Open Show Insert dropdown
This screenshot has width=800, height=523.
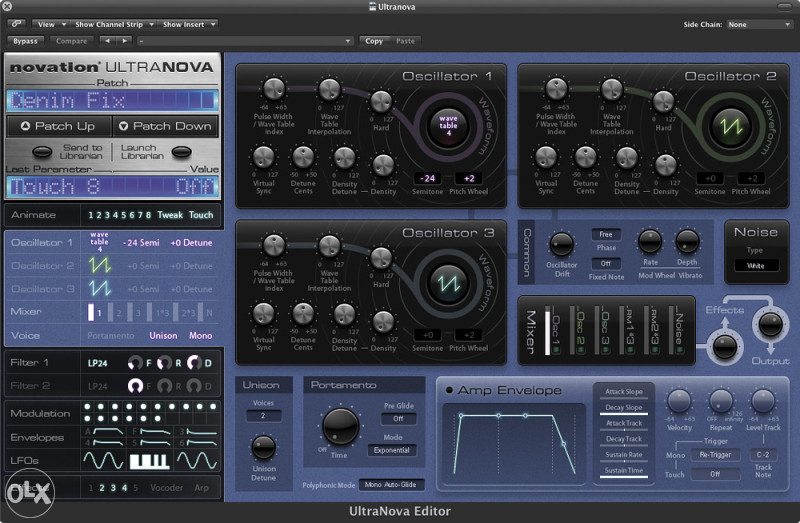pyautogui.click(x=189, y=24)
